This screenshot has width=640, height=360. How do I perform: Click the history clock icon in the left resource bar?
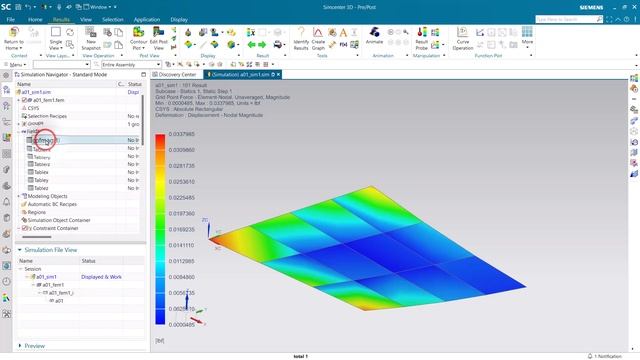pos(6,281)
